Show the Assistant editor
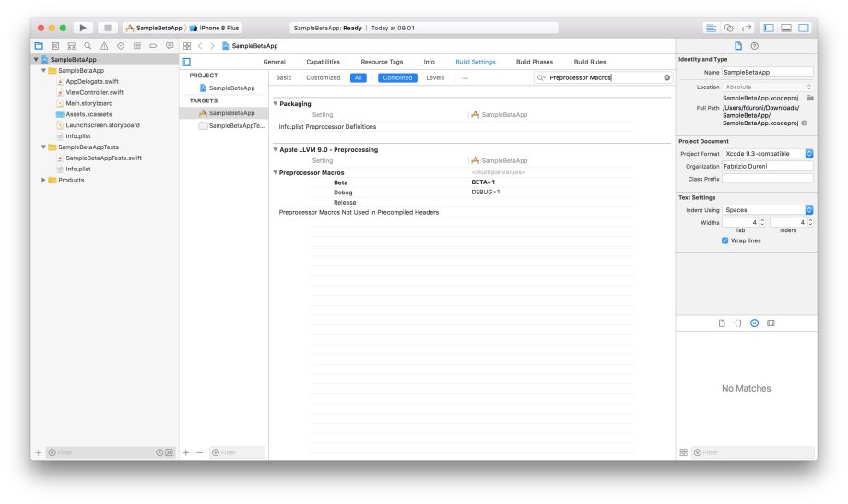Image resolution: width=848 pixels, height=504 pixels. click(729, 28)
